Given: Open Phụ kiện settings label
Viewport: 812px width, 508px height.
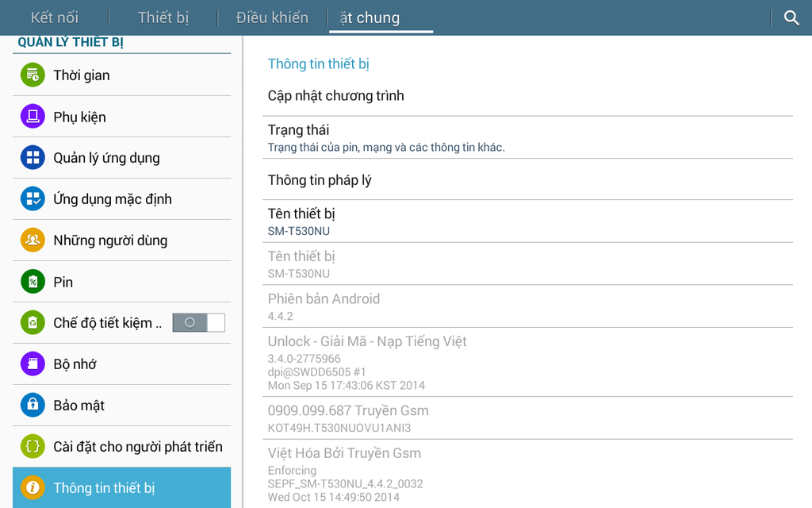Looking at the screenshot, I should [79, 117].
